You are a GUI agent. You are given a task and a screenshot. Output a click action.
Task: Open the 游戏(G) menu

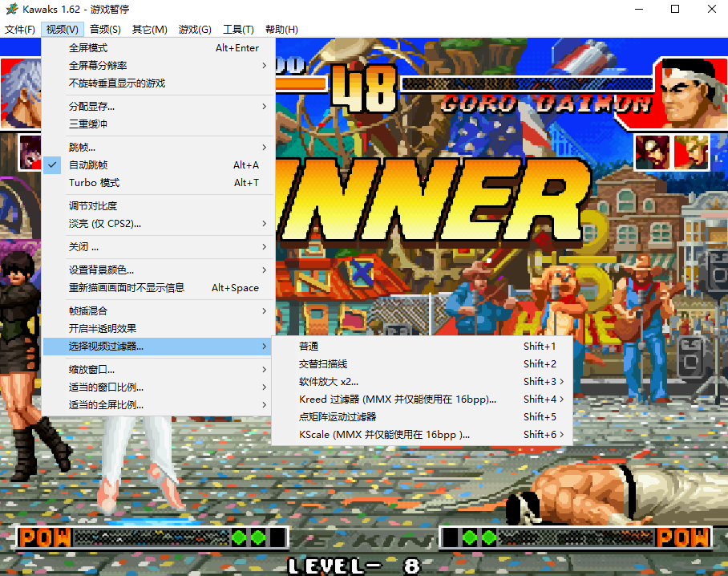coord(195,30)
